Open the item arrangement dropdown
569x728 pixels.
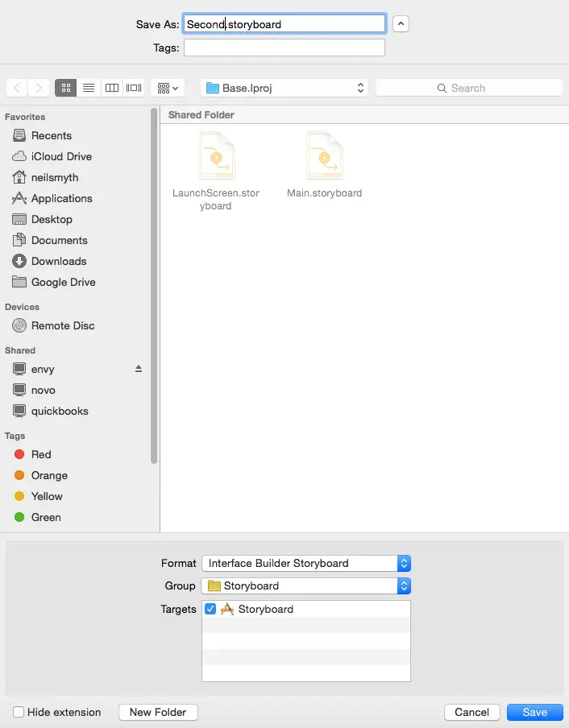pyautogui.click(x=168, y=88)
